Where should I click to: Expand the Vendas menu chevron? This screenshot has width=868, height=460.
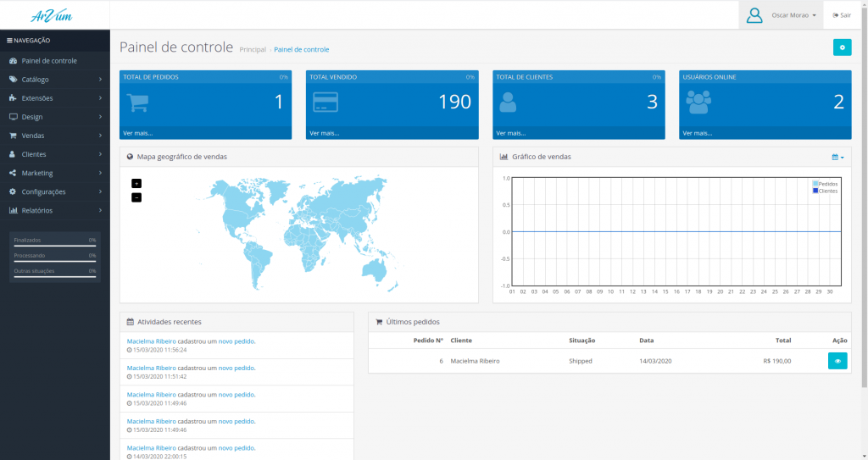pos(100,136)
